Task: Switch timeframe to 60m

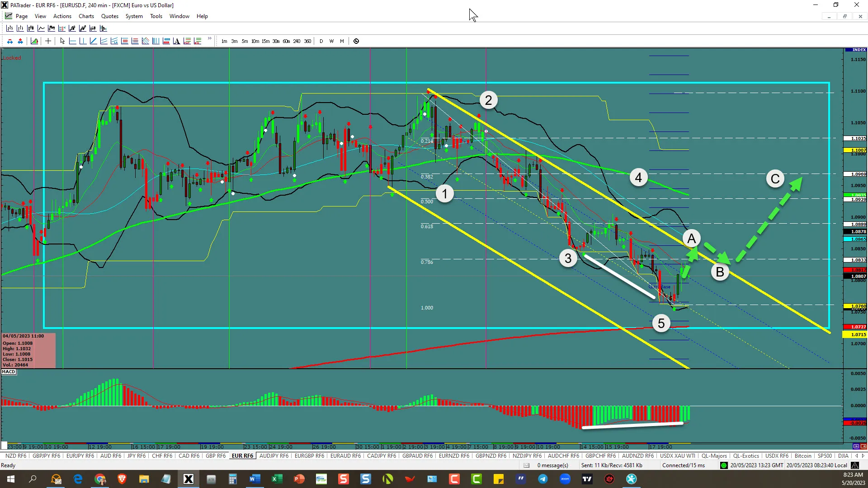Action: pos(286,41)
